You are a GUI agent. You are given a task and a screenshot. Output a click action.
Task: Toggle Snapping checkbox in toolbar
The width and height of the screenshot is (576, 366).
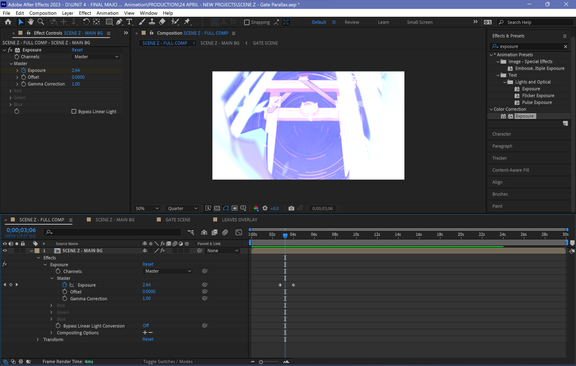click(x=247, y=22)
